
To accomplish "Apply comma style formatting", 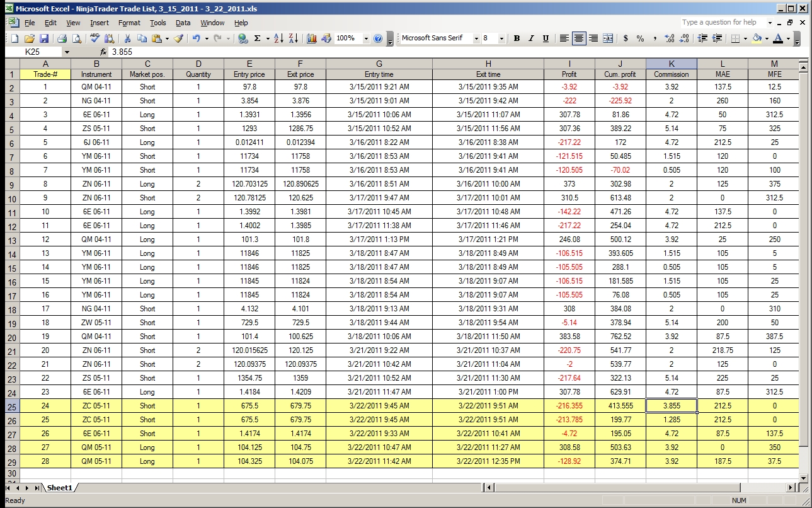I will click(655, 38).
